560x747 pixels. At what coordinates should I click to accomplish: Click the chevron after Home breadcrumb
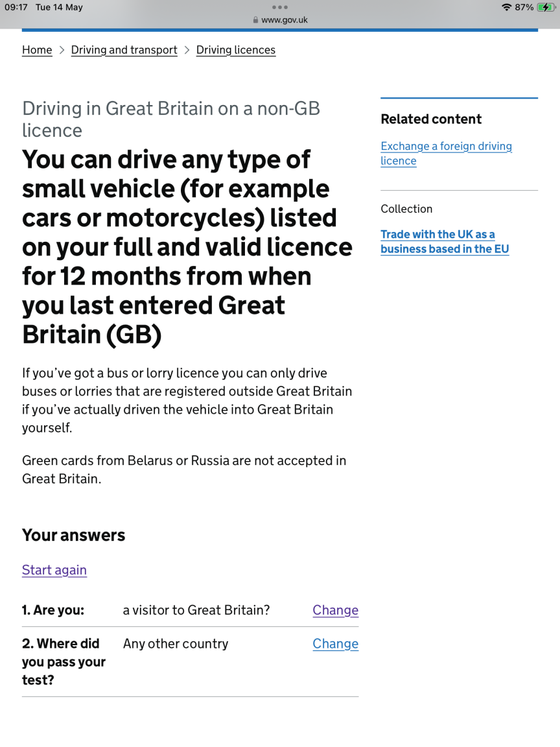tap(62, 50)
